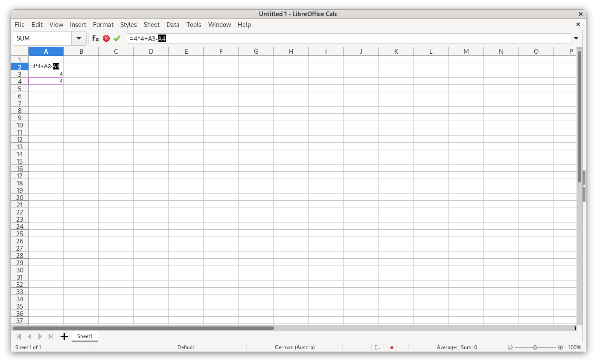
Task: Accept the formula with green checkmark
Action: [117, 38]
